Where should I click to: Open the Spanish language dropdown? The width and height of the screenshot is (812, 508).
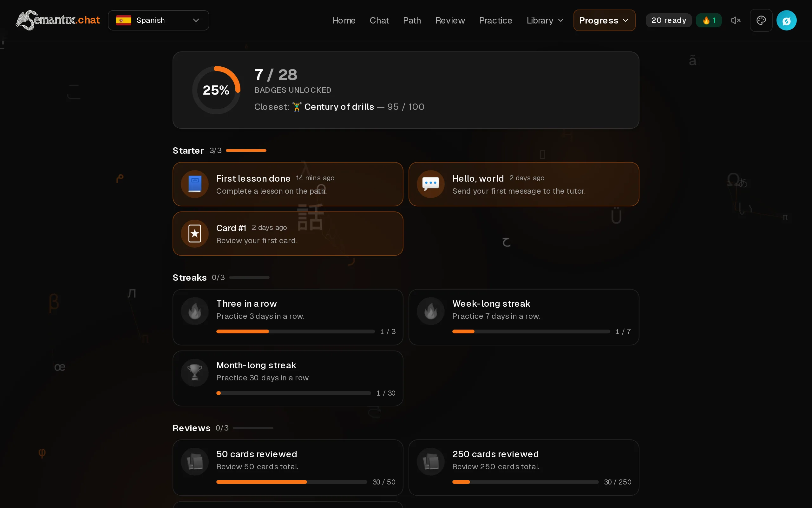[x=158, y=21]
